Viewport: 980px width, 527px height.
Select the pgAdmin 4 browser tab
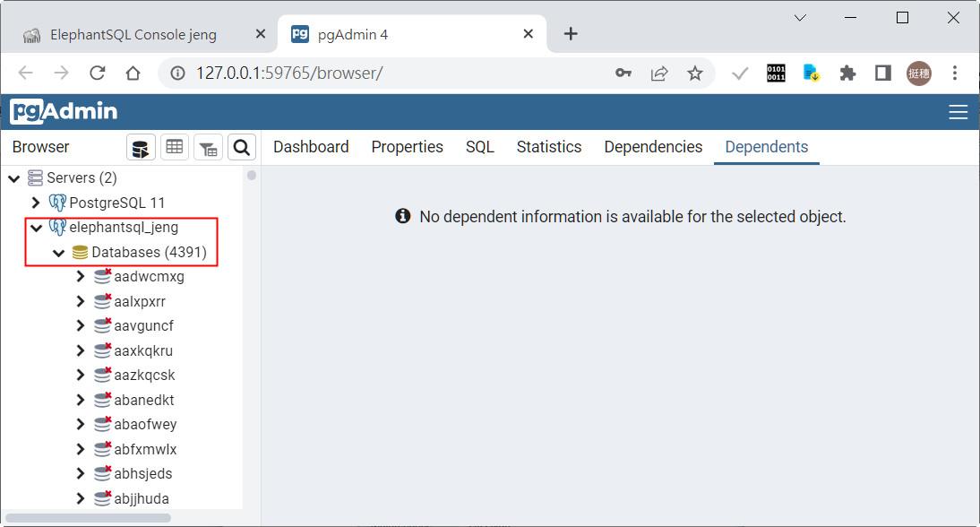(353, 34)
